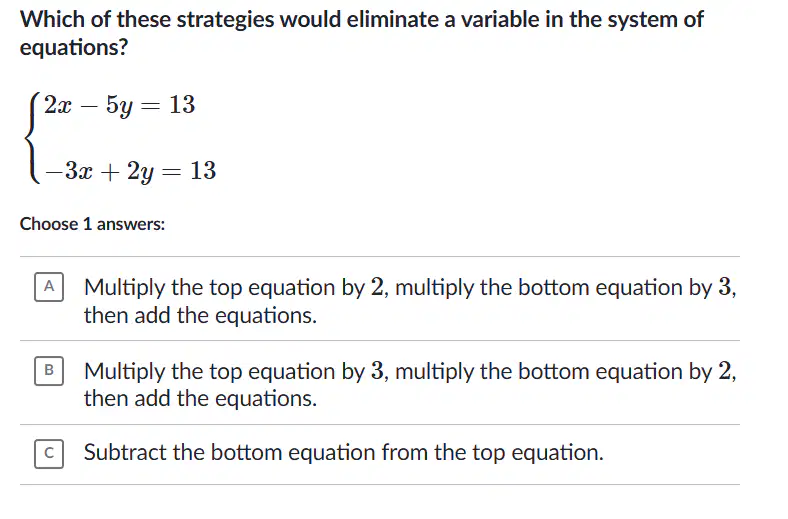
Task: Select answer choice A checkbox
Action: pyautogui.click(x=49, y=287)
